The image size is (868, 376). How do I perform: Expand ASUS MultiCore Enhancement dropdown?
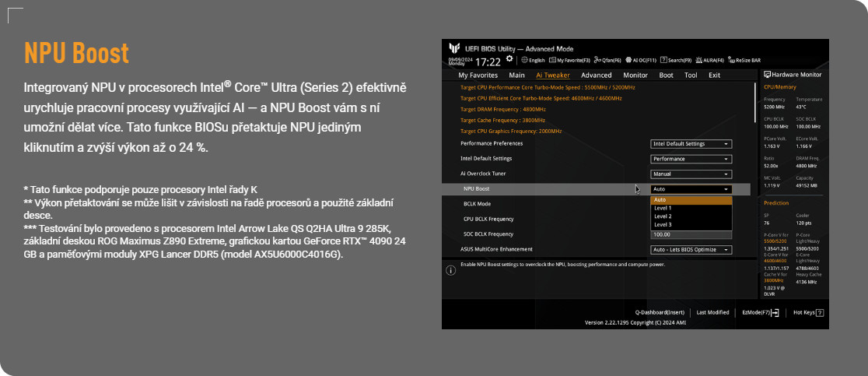point(691,250)
